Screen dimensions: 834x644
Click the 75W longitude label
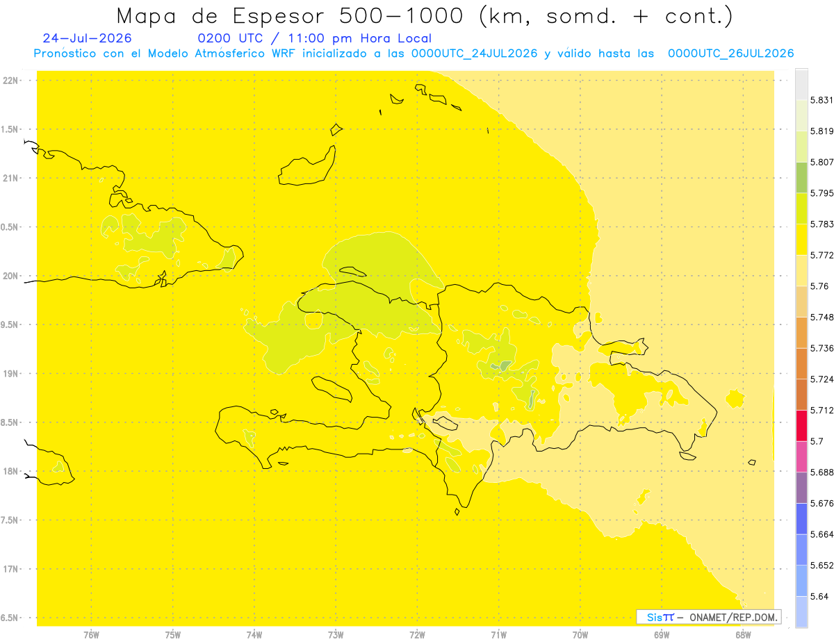pyautogui.click(x=173, y=635)
